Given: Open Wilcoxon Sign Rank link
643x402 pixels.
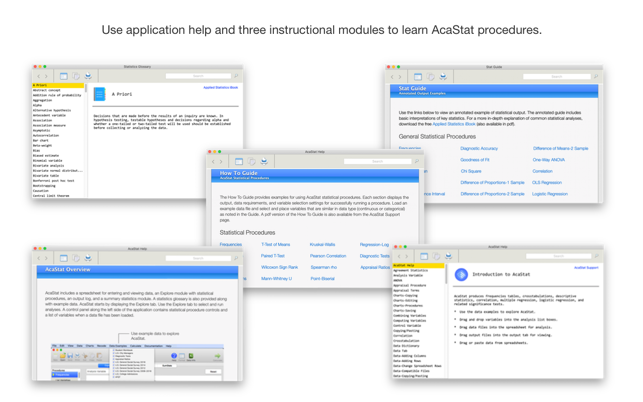Looking at the screenshot, I should pyautogui.click(x=280, y=267).
